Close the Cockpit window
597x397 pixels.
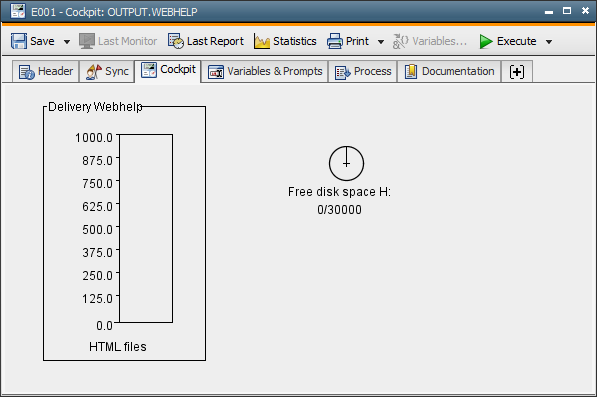point(585,11)
